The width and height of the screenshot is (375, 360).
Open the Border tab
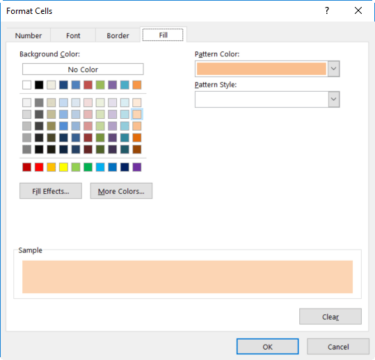tap(118, 36)
